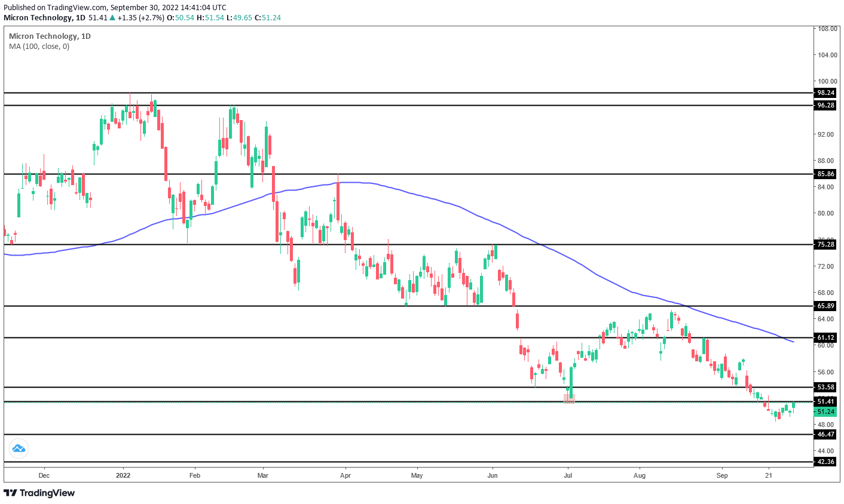Screen dimensions: 844x504
Task: Click the TradingView logo at bottom left
Action: point(39,493)
